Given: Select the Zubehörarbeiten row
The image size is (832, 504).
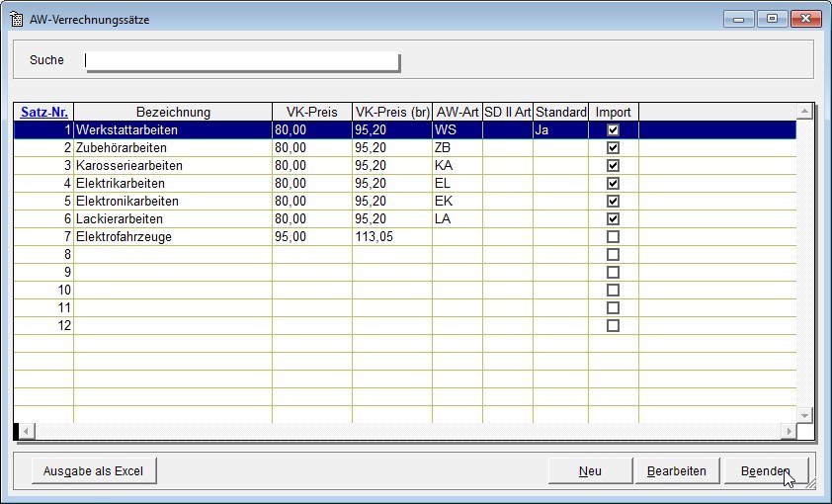Looking at the screenshot, I should [405, 147].
